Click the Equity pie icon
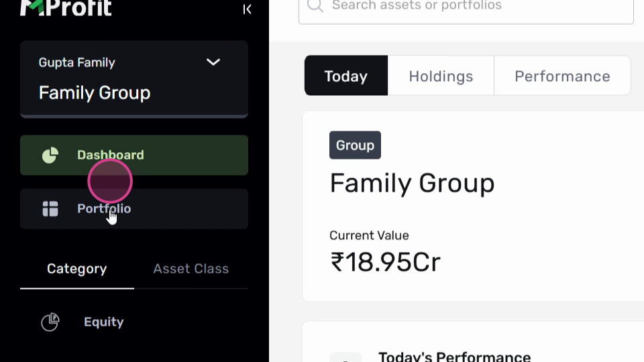The height and width of the screenshot is (362, 644). pos(50,322)
